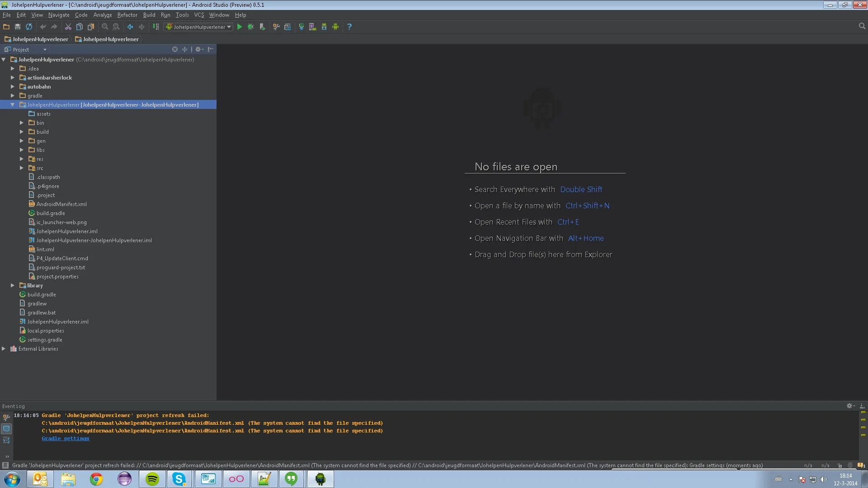Click the Debug bug icon
Viewport: 868px width, 488px height.
[x=250, y=27]
